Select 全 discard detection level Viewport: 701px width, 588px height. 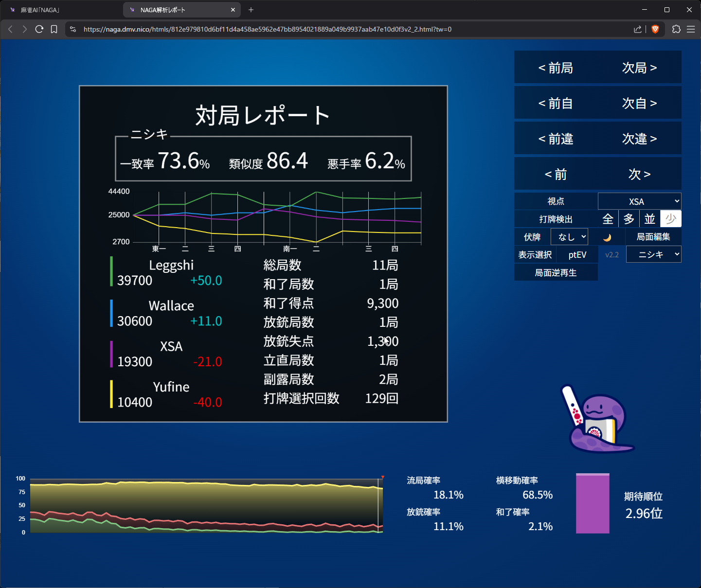[x=608, y=219]
